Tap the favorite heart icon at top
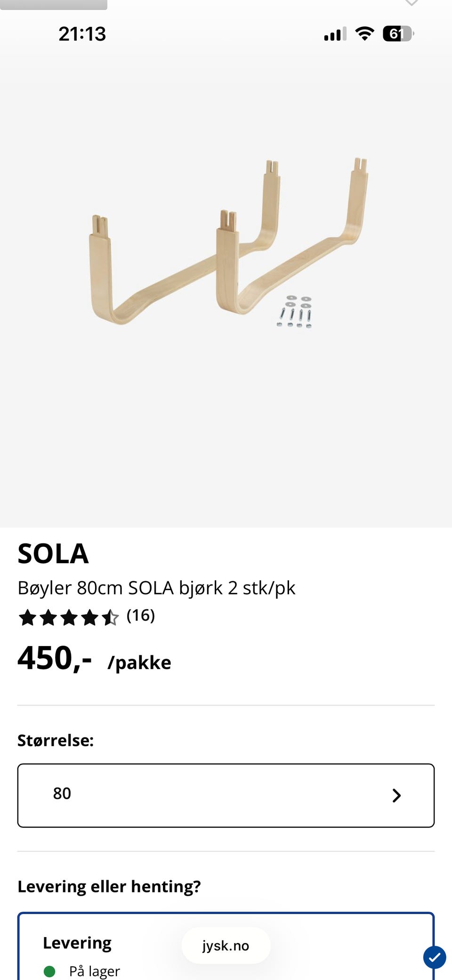452x980 pixels. [412, 2]
